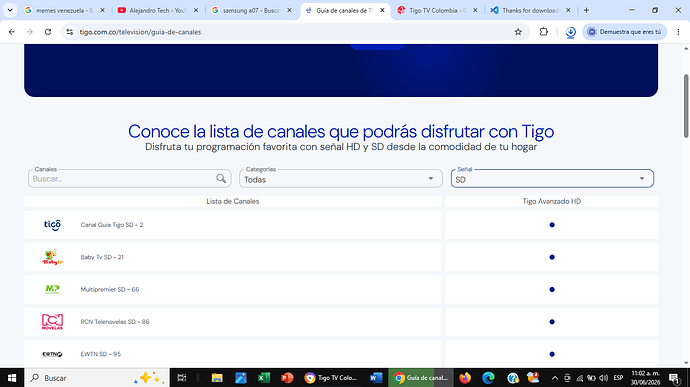
Task: Click the availability dot for RCN Telenovelas
Action: pyautogui.click(x=552, y=322)
